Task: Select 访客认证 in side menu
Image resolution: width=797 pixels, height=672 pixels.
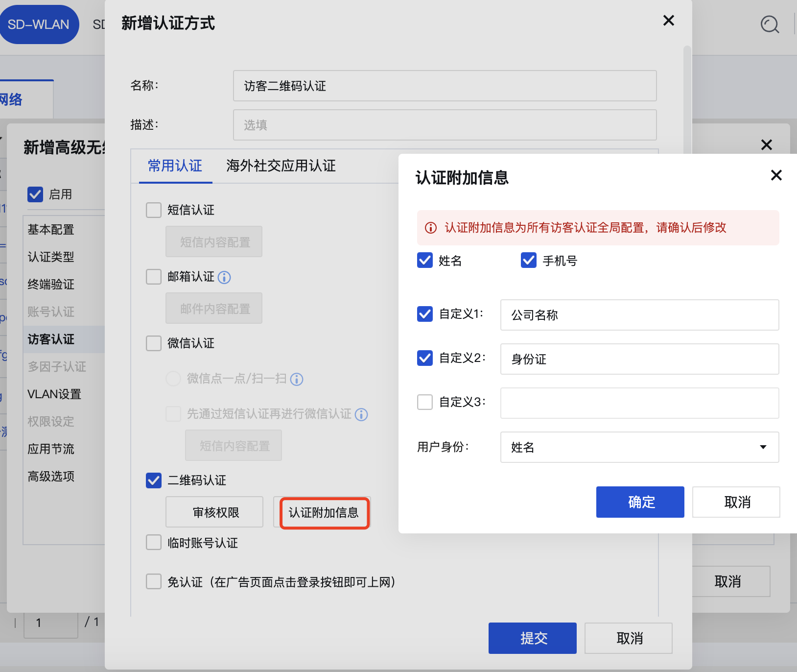Action: tap(51, 339)
